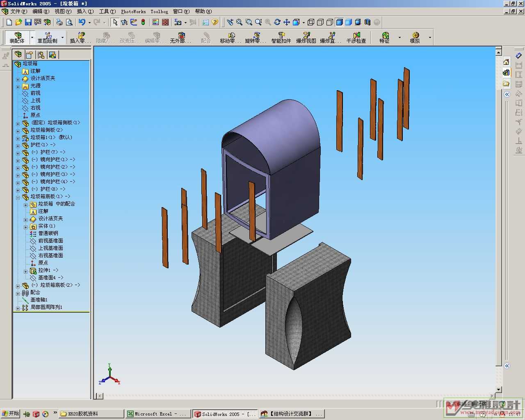525x420 pixels.
Task: Open the Edit Color palette icon
Action: (156, 22)
